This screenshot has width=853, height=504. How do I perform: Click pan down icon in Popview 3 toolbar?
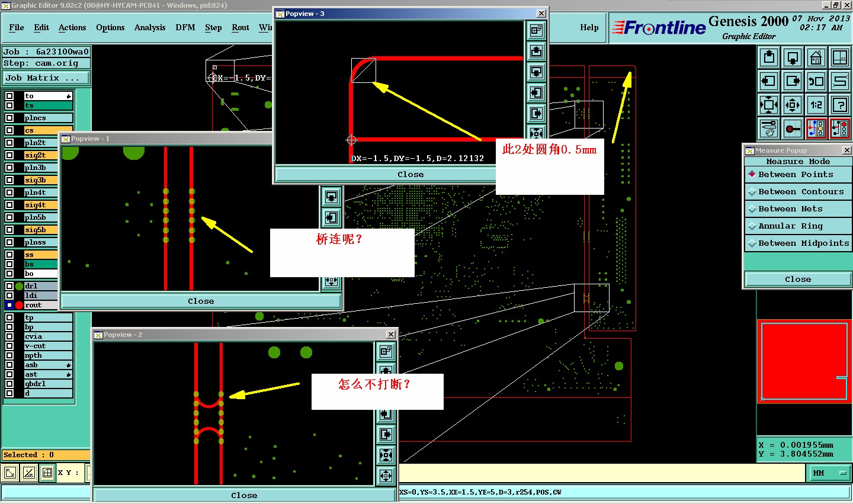point(536,72)
